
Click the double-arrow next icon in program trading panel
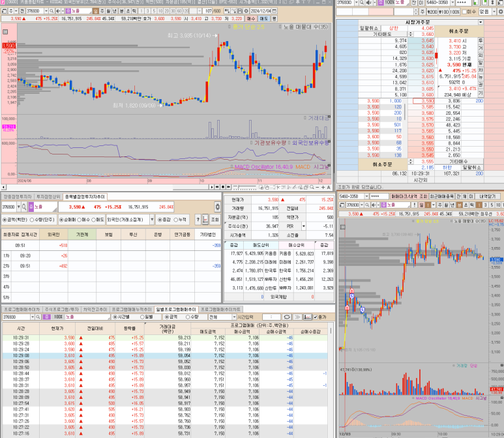coord(297,317)
